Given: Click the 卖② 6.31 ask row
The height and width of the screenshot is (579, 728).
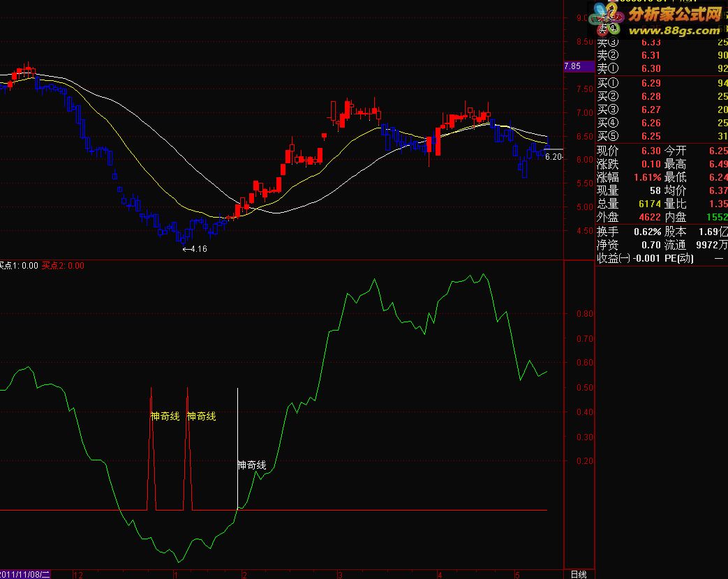Looking at the screenshot, I should point(662,55).
